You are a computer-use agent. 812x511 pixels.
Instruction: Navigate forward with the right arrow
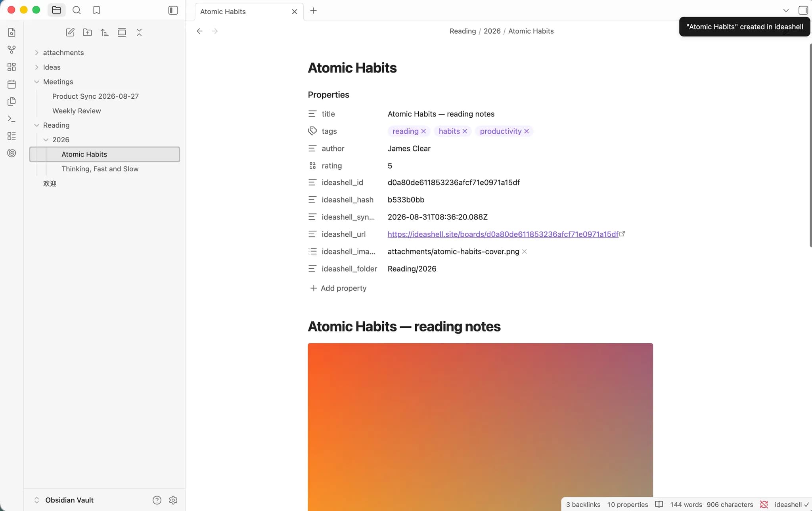point(214,31)
